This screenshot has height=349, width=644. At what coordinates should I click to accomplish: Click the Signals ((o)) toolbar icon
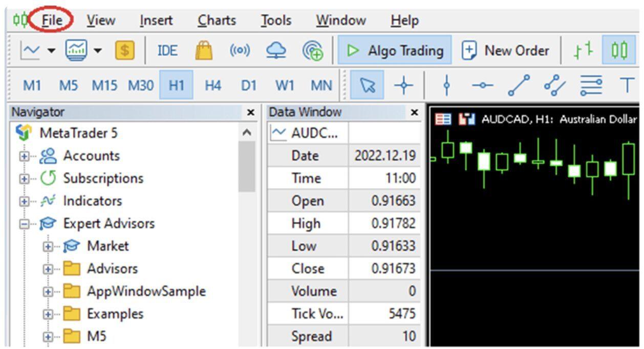(239, 50)
